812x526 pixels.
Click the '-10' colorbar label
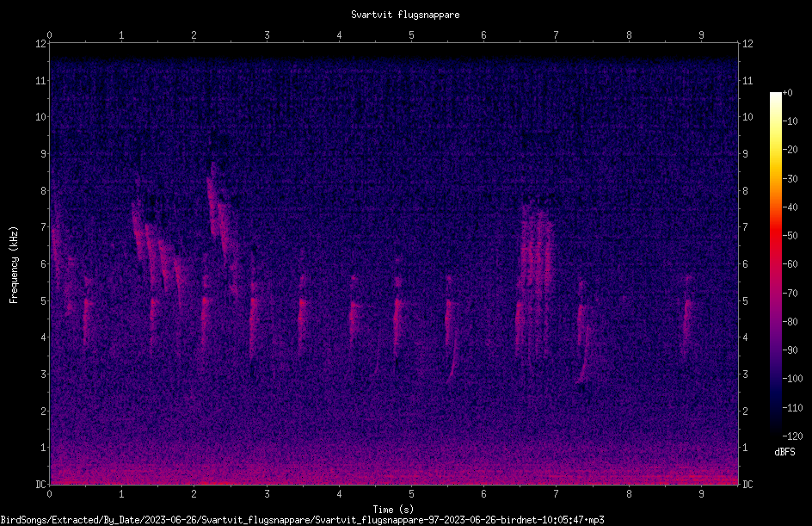click(x=790, y=121)
